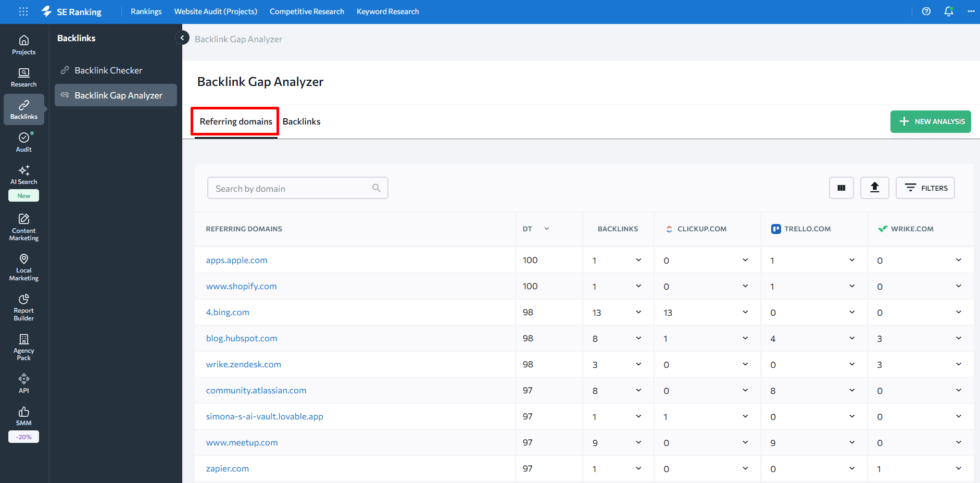Open the columns settings button
The height and width of the screenshot is (483, 980).
click(x=841, y=188)
